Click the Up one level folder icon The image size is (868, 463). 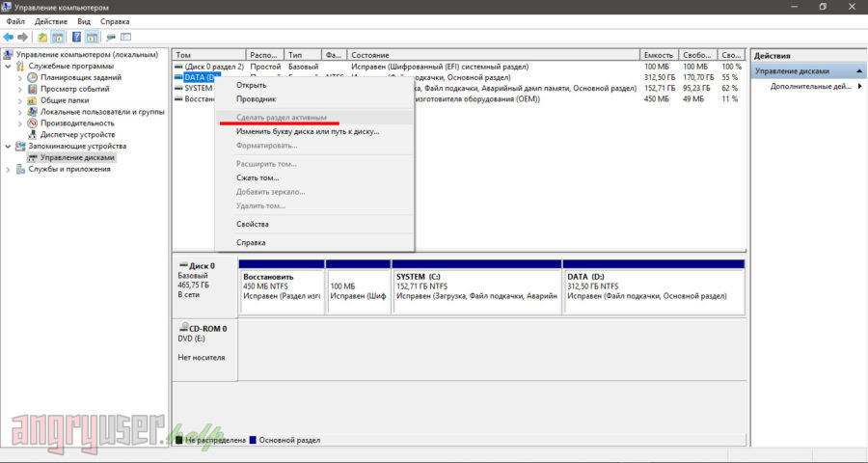click(42, 37)
